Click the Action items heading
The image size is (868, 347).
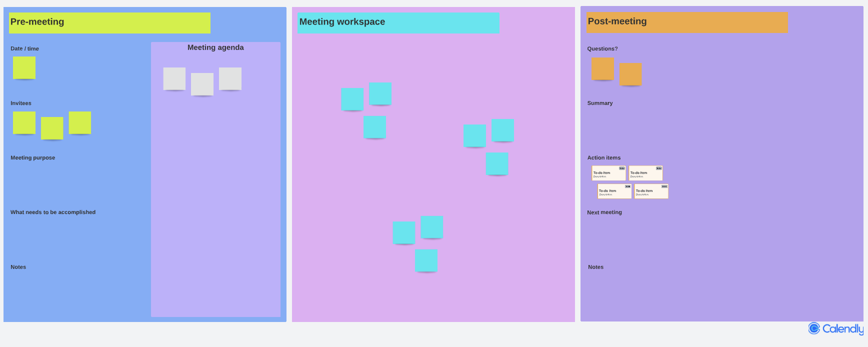click(x=604, y=157)
